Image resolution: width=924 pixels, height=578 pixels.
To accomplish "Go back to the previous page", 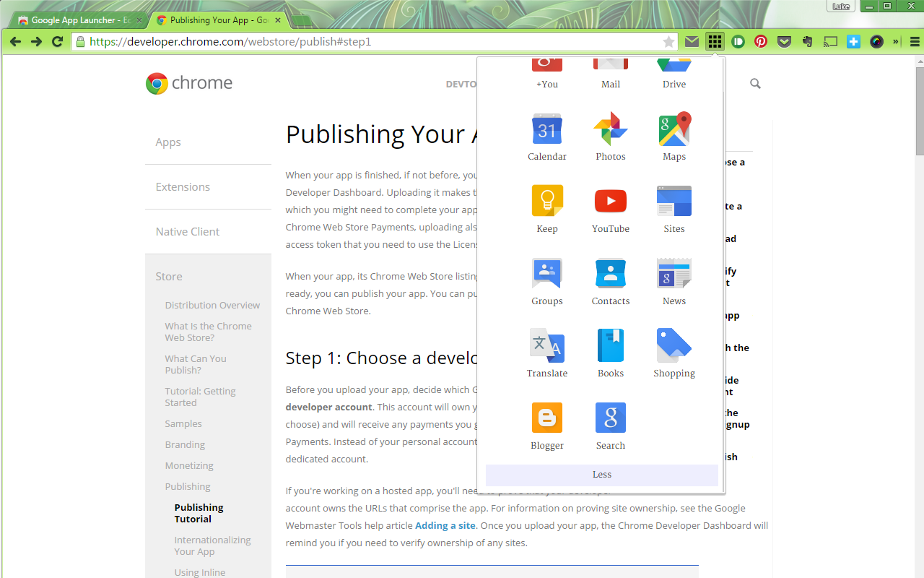I will 15,41.
